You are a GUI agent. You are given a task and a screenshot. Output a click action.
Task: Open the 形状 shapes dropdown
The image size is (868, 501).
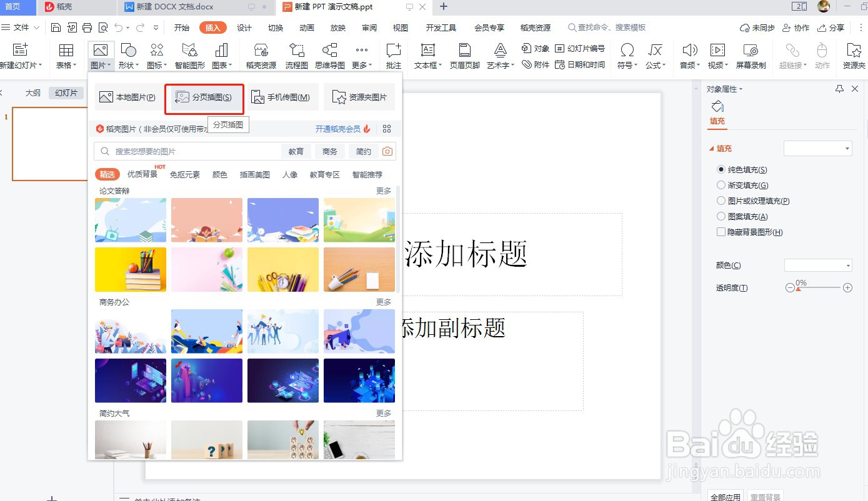click(128, 55)
